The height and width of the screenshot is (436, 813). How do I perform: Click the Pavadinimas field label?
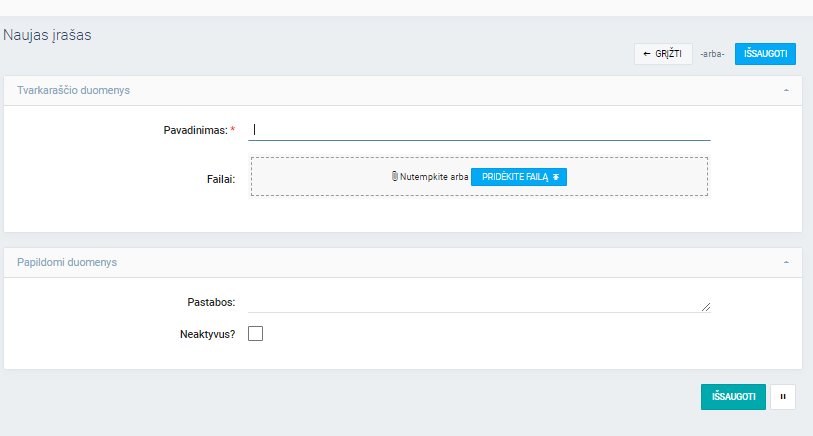(x=196, y=130)
